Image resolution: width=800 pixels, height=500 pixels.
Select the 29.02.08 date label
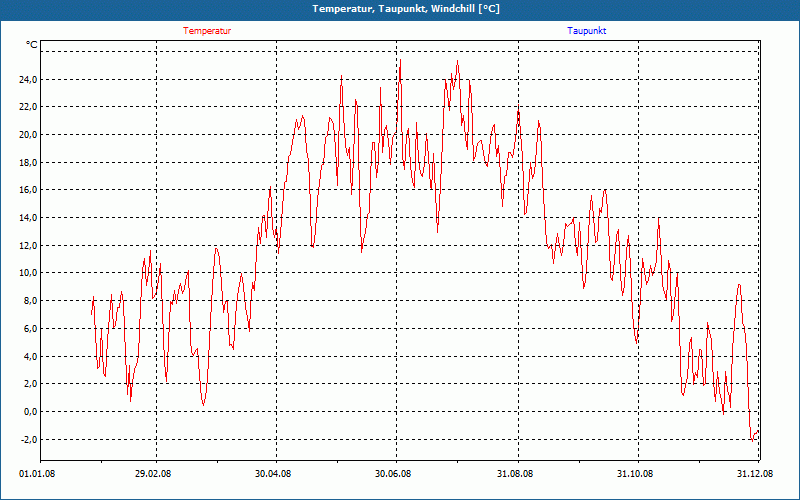pos(154,474)
